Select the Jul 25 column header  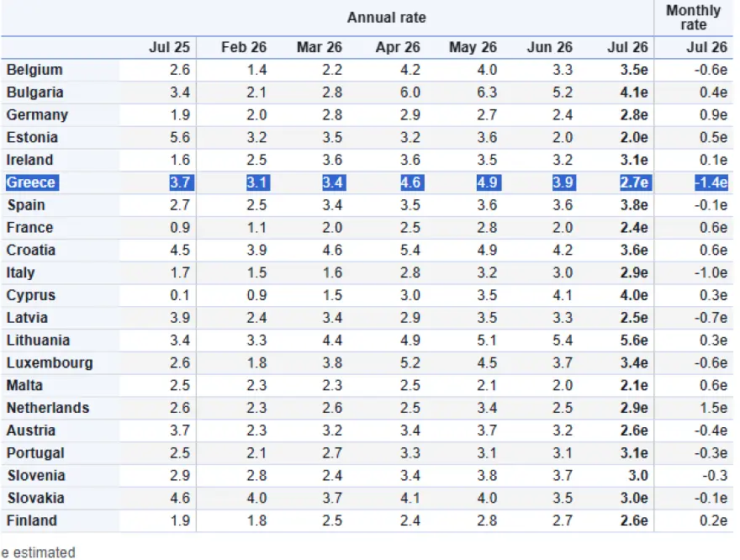[x=169, y=47]
